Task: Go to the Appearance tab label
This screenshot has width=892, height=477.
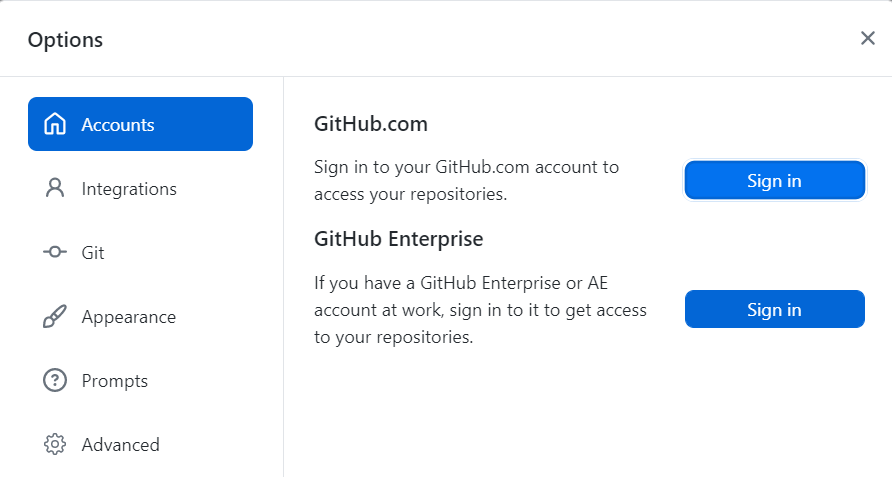Action: coord(129,317)
